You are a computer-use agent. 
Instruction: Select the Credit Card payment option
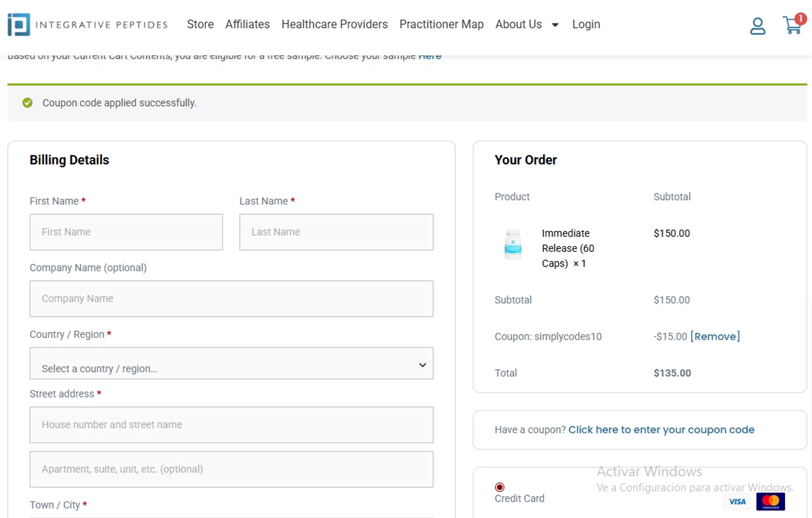coord(500,487)
